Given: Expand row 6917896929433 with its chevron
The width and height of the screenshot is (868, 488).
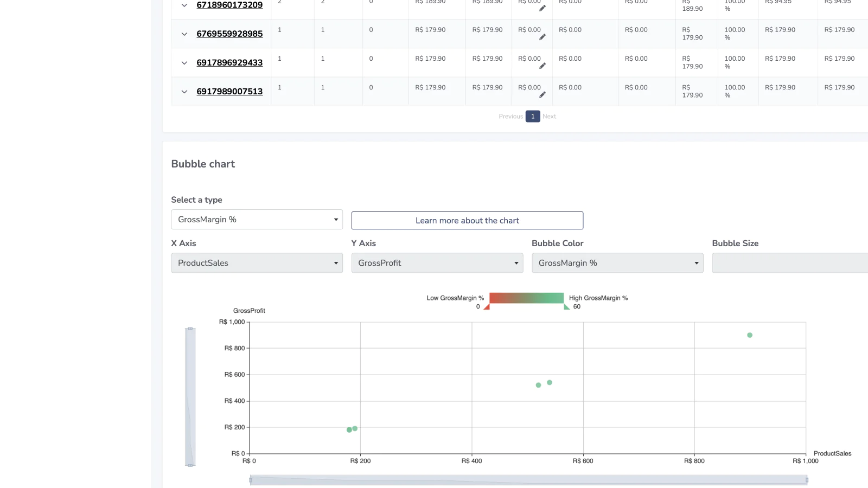Looking at the screenshot, I should [x=184, y=63].
